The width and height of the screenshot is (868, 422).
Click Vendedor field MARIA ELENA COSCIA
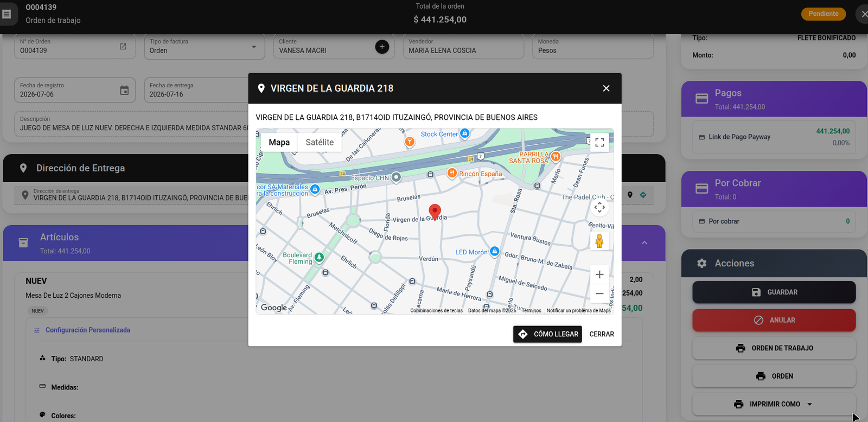[x=463, y=47]
